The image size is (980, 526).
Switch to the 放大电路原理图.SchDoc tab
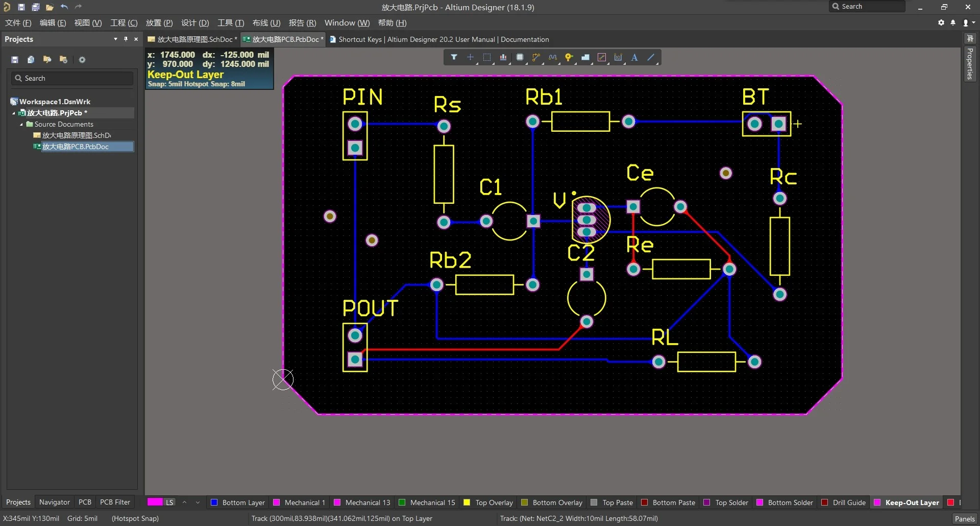coord(194,39)
